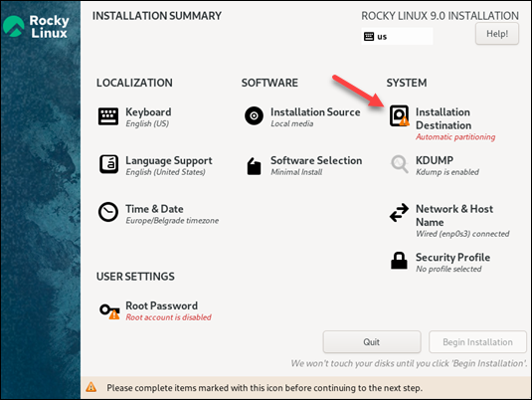Open the Software Selection label
532x400 pixels.
(316, 160)
